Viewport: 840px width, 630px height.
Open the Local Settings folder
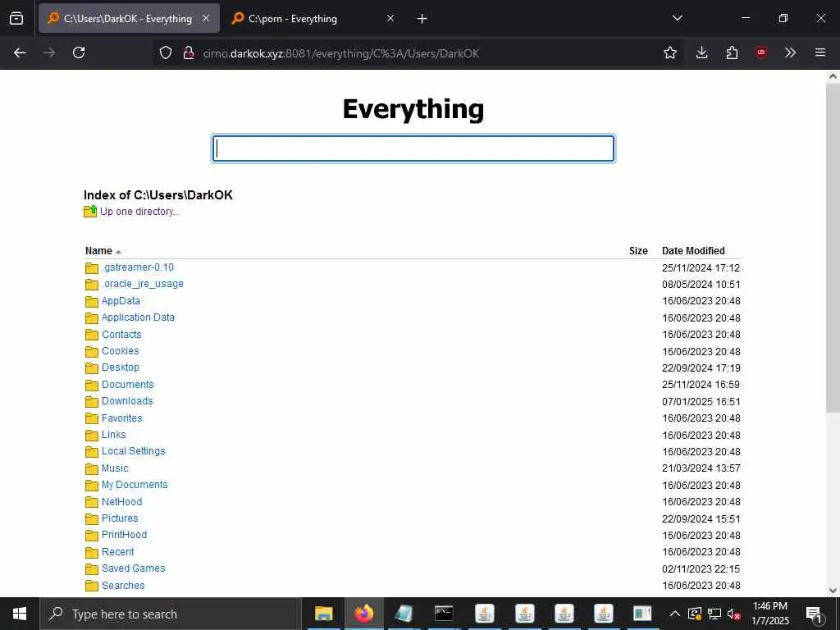(134, 451)
